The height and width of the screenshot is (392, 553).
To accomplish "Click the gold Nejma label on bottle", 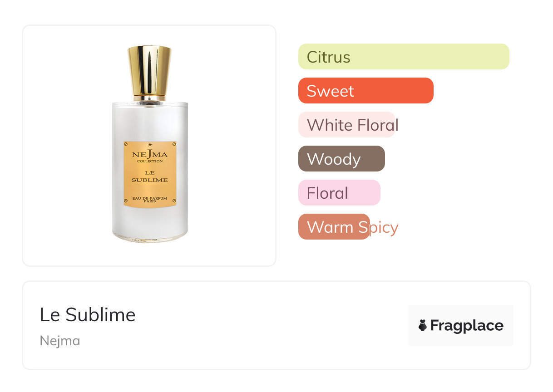I will pyautogui.click(x=150, y=175).
